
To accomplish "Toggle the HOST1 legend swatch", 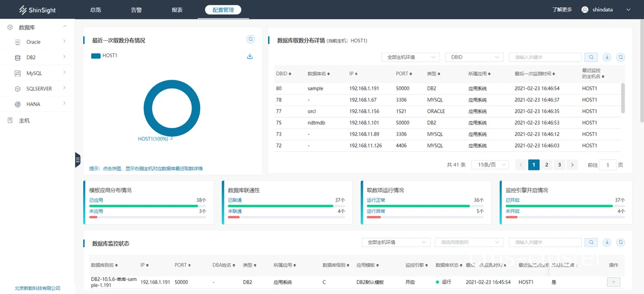I will coord(96,55).
